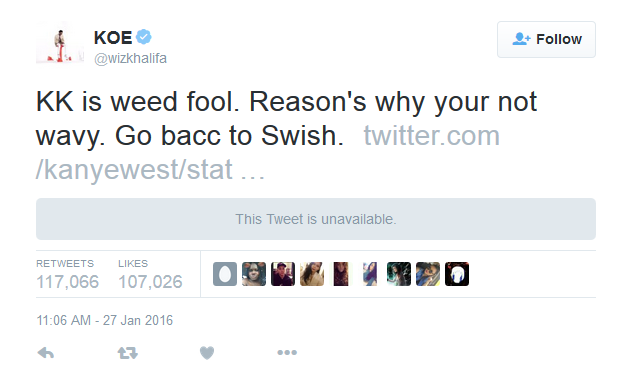Image resolution: width=631 pixels, height=390 pixels.
Task: Click the add-person icon in Follow
Action: [x=521, y=39]
